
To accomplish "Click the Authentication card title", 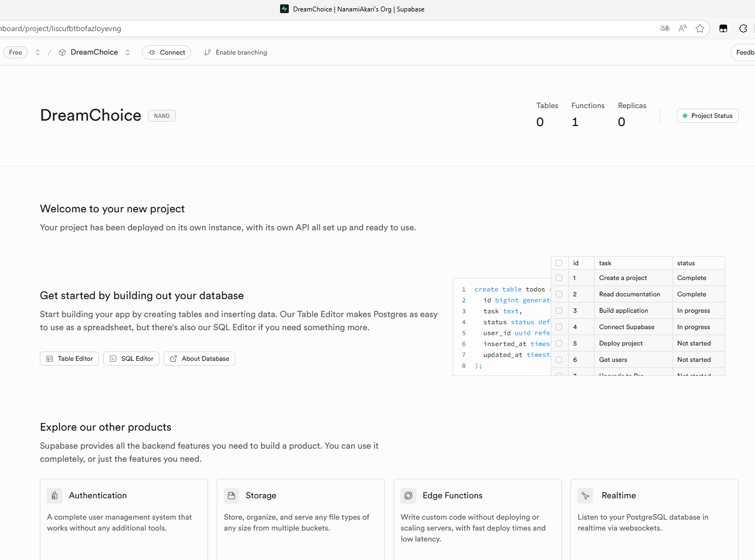I will [x=98, y=496].
